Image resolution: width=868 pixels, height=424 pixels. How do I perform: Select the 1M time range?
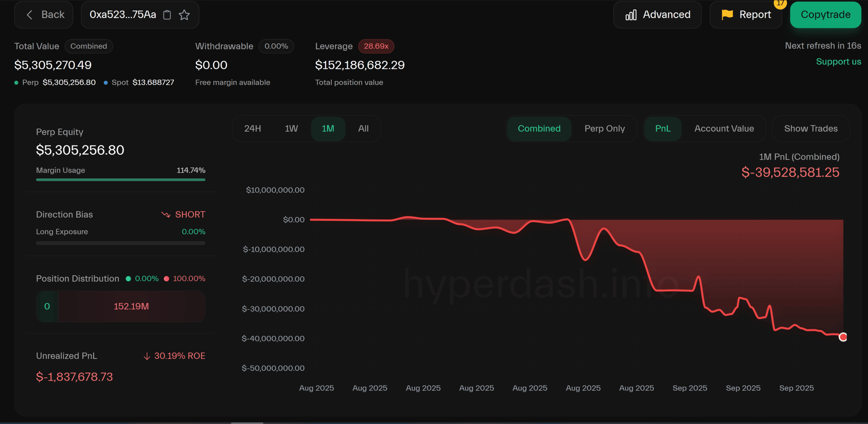[328, 128]
